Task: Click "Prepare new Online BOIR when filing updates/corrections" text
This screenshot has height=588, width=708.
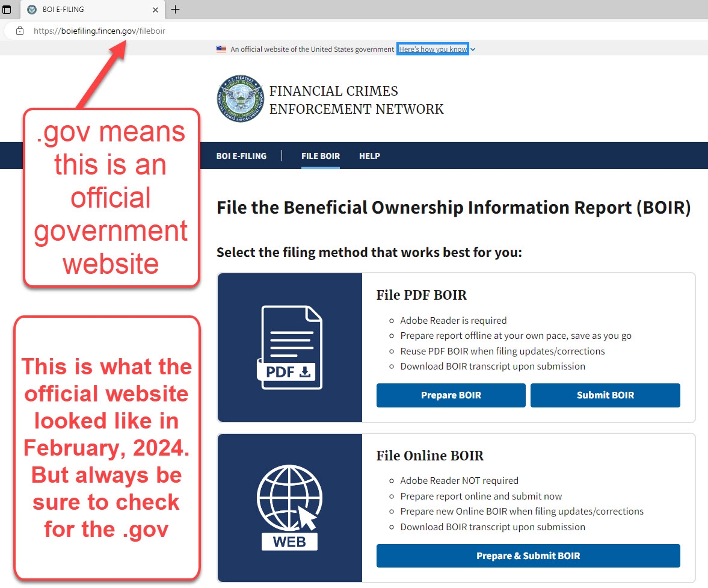Action: coord(522,512)
